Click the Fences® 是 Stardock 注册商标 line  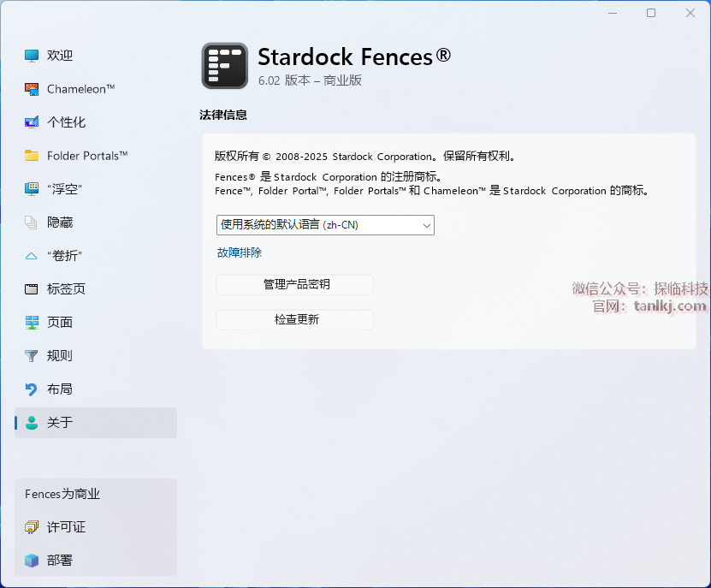coord(329,177)
